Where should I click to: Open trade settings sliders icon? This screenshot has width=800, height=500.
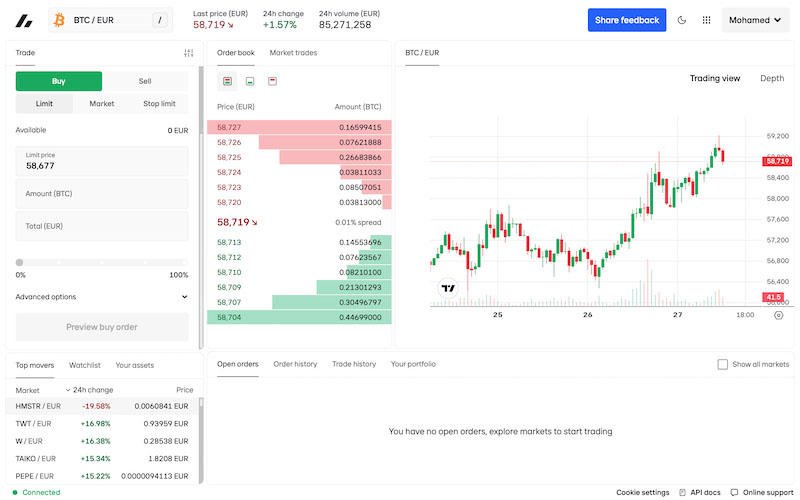(x=189, y=53)
